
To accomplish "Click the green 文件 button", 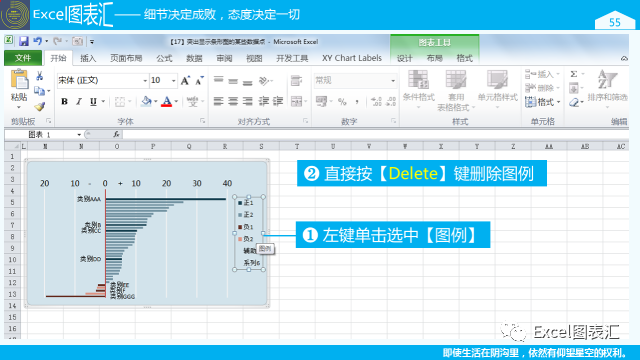I will click(23, 58).
